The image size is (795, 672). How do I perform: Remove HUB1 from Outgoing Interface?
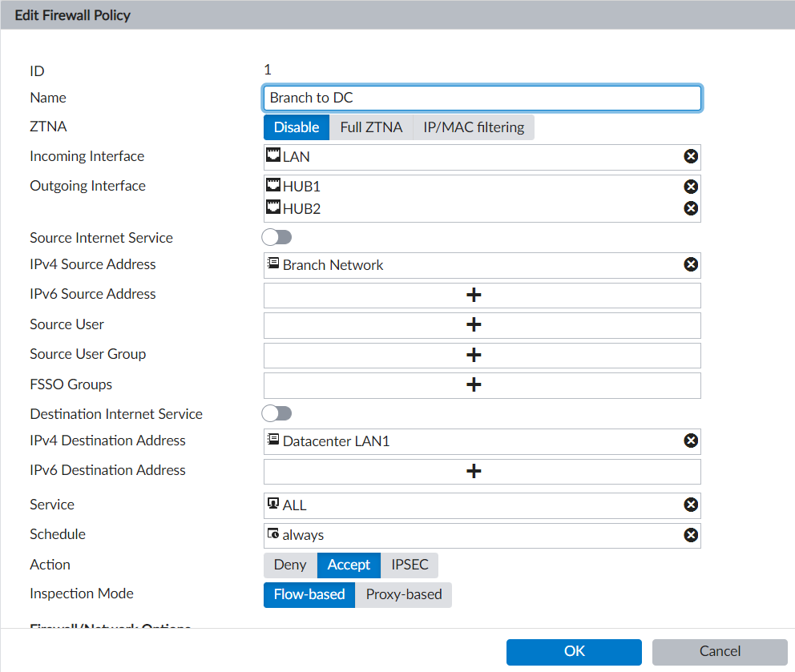click(x=690, y=187)
